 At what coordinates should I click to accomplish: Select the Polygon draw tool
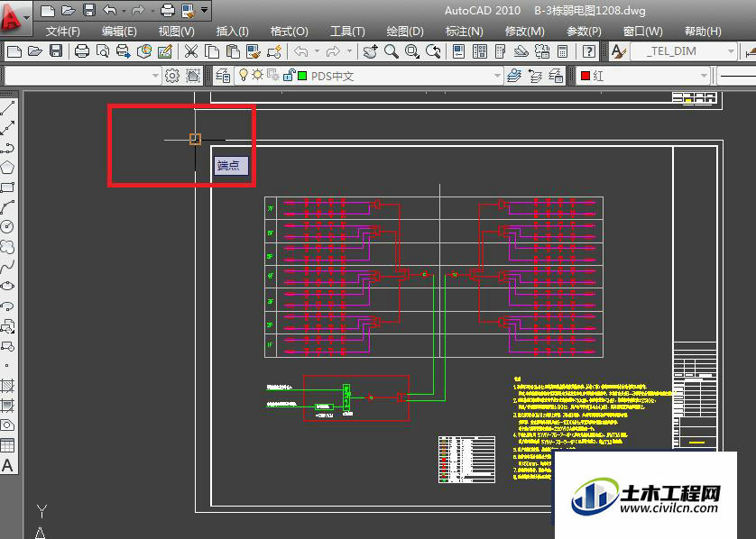point(7,167)
